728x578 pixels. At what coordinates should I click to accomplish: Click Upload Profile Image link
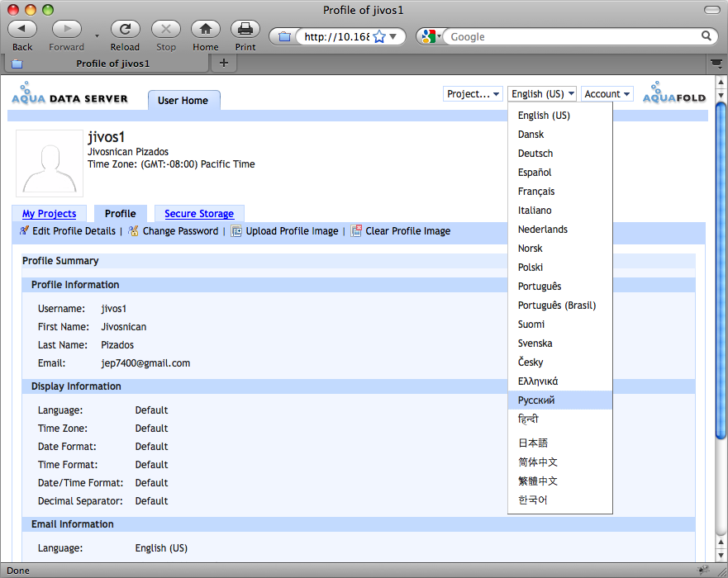tap(292, 231)
